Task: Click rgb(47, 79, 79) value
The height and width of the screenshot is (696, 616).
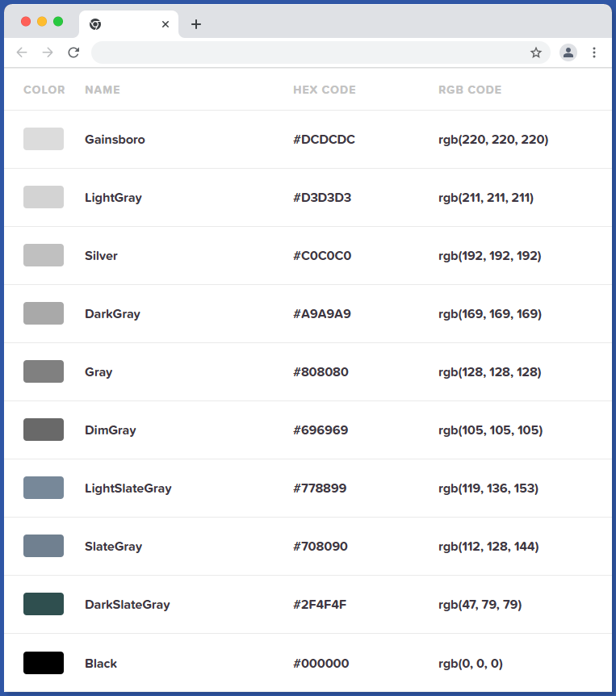Action: (480, 605)
